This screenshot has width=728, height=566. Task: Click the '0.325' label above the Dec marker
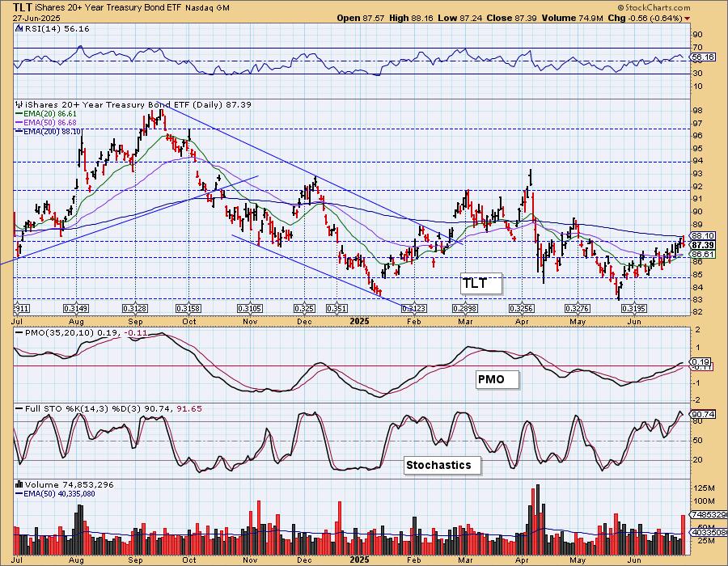305,309
